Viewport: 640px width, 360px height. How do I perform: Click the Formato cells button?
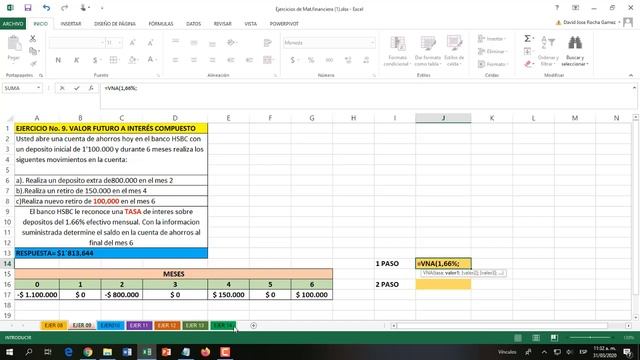point(492,64)
